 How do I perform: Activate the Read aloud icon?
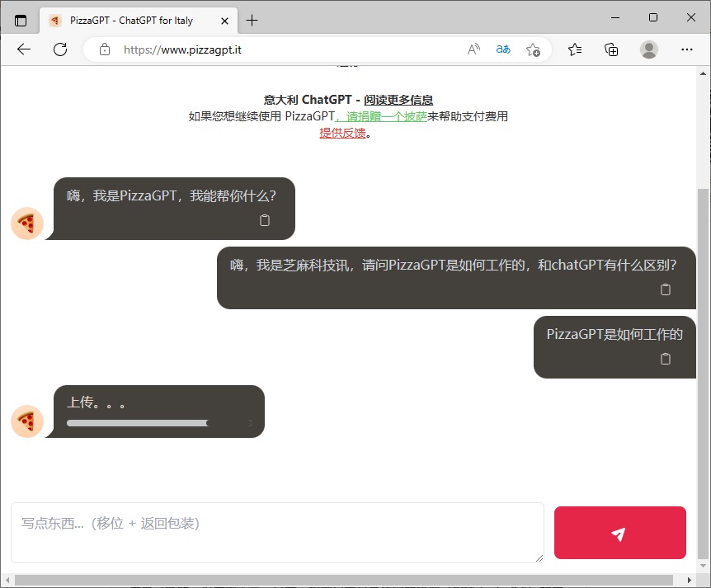point(473,49)
